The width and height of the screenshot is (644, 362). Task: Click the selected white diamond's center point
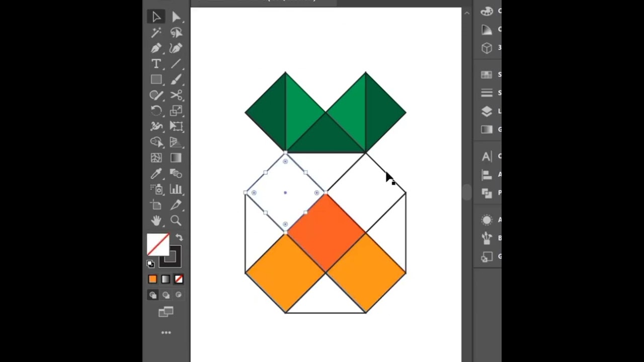(x=285, y=193)
